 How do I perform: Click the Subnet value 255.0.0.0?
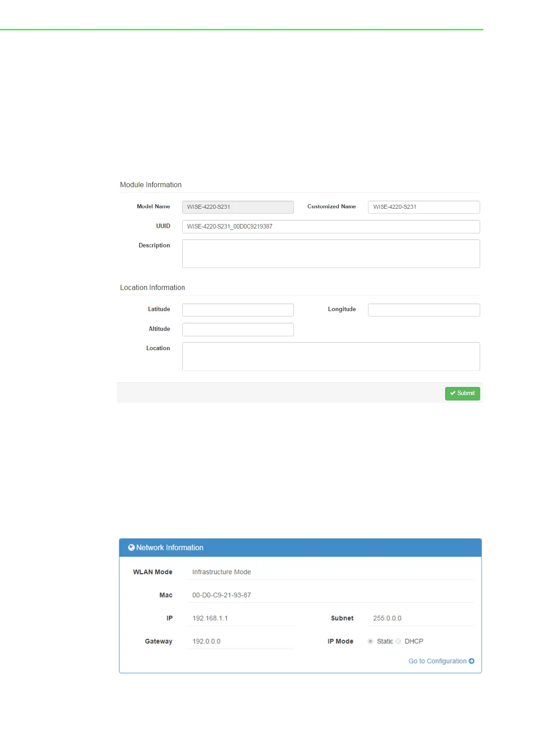pos(387,618)
